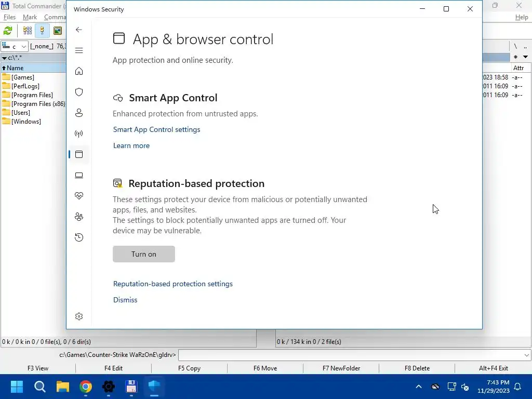Click F5 Copy button
532x399 pixels.
point(189,368)
